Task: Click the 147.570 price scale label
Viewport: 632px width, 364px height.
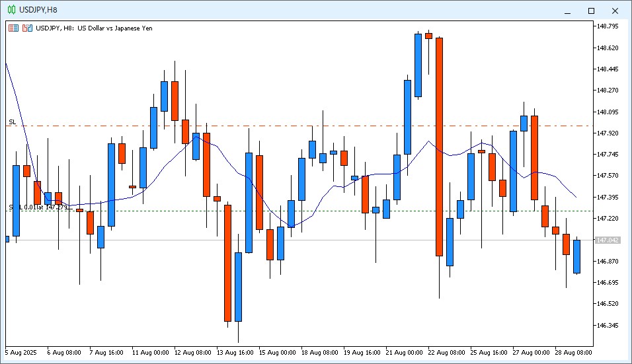Action: click(608, 176)
